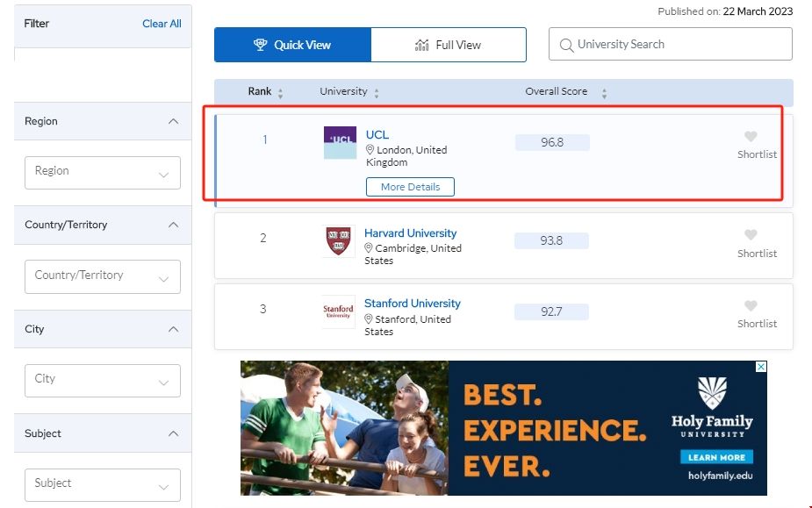This screenshot has height=508, width=812.
Task: Toggle the Stanford shortlist heart
Action: click(x=751, y=304)
